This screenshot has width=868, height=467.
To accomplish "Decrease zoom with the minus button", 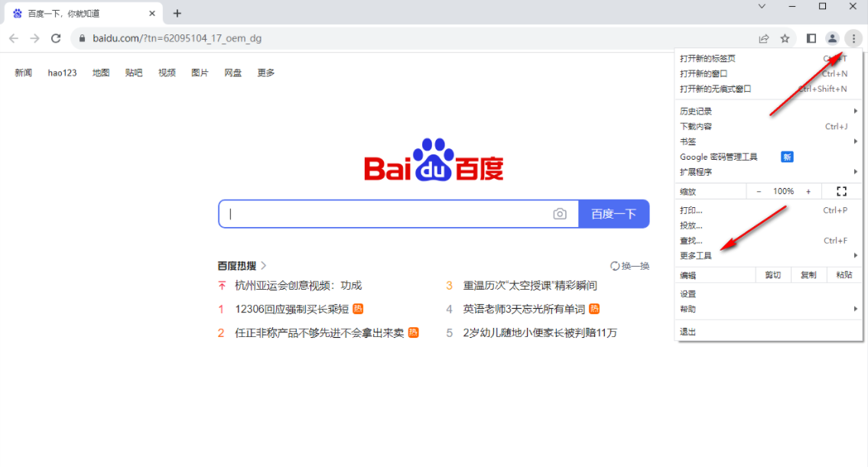I will (759, 191).
